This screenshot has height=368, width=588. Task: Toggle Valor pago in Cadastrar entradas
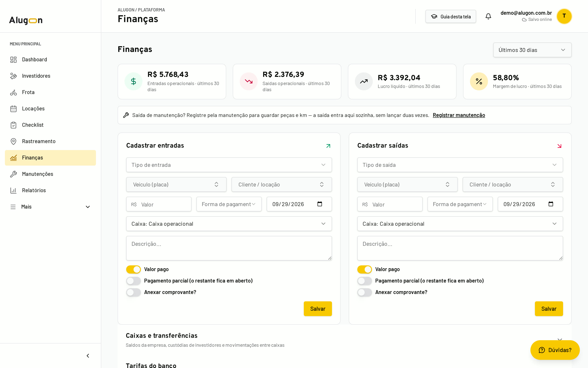tap(133, 269)
